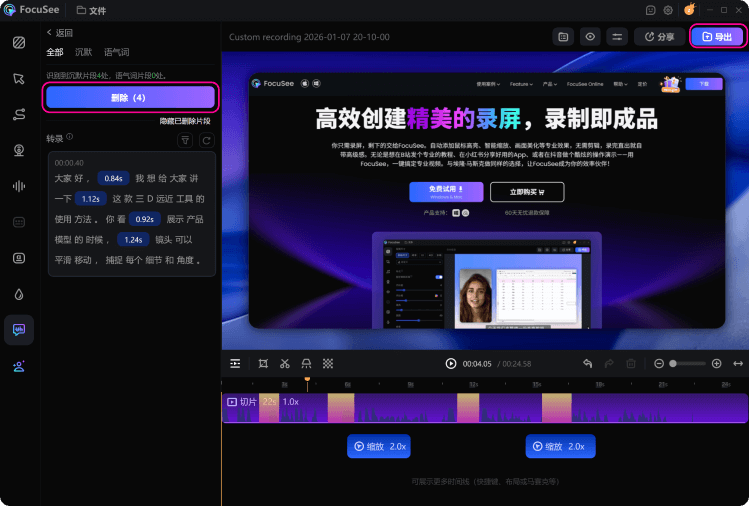Click 隐藏已删除片段 link
749x506 pixels.
tap(185, 121)
